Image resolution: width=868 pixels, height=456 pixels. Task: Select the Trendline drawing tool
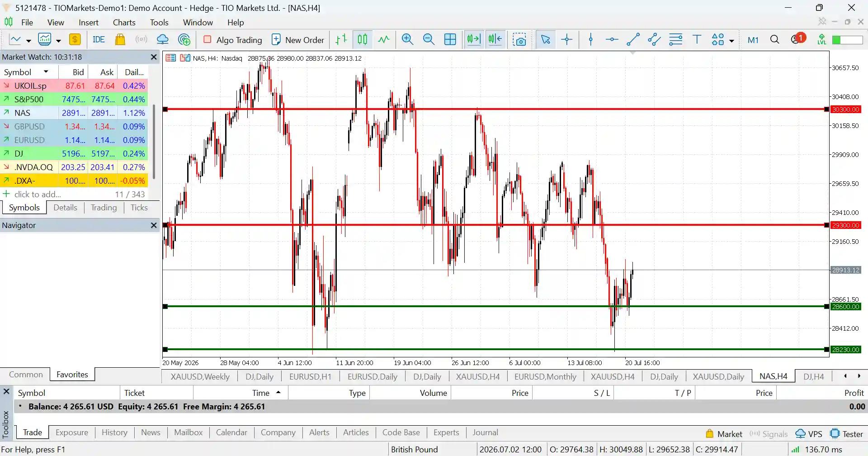tap(633, 40)
